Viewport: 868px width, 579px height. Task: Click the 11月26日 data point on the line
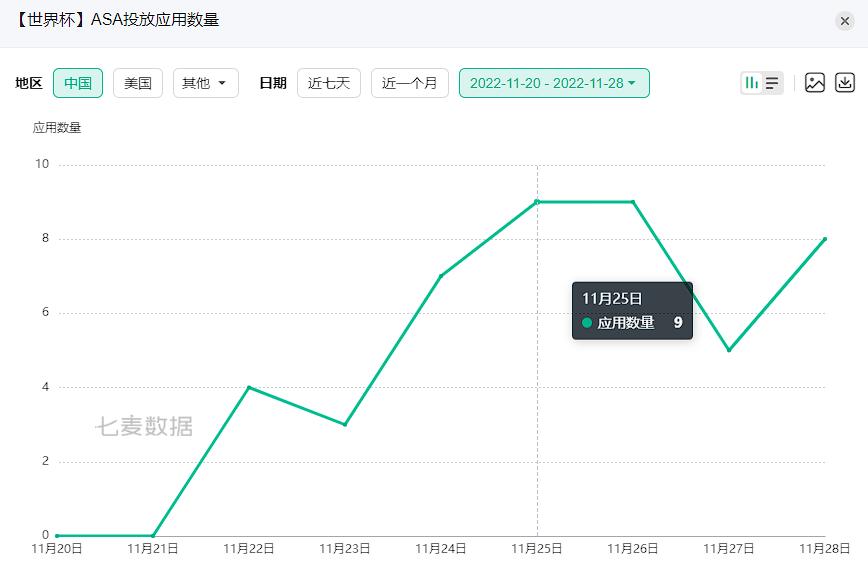[x=633, y=202]
